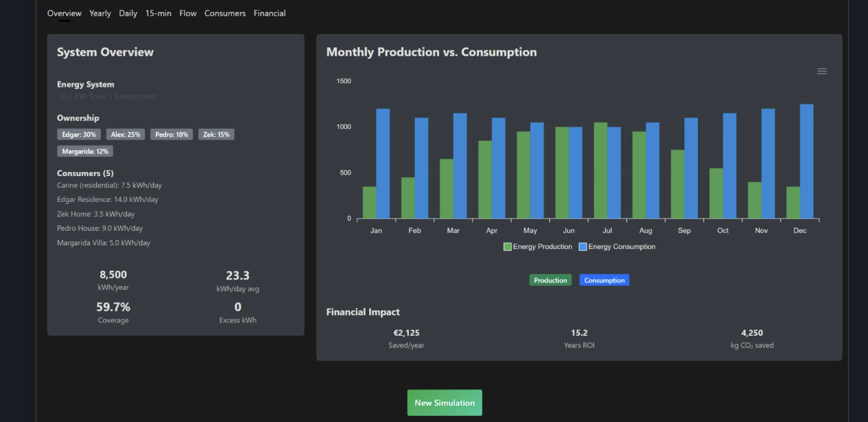
Task: Open the Financial tab
Action: [x=270, y=13]
